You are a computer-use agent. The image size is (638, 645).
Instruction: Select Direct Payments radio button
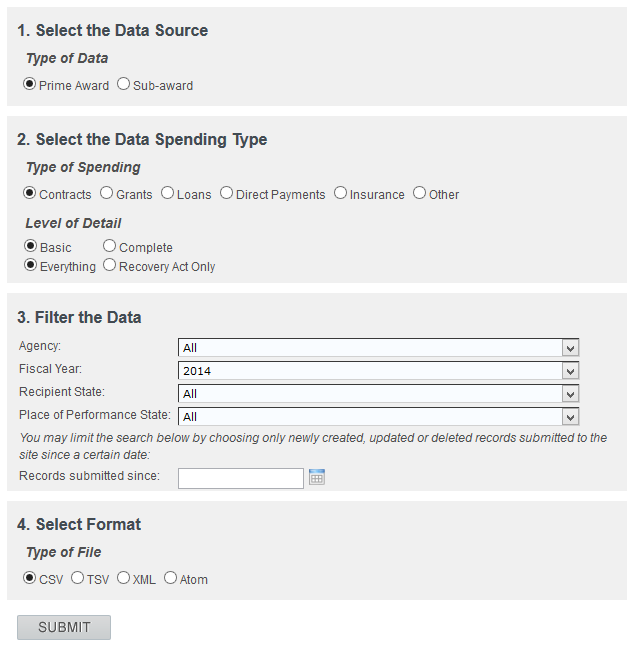227,194
